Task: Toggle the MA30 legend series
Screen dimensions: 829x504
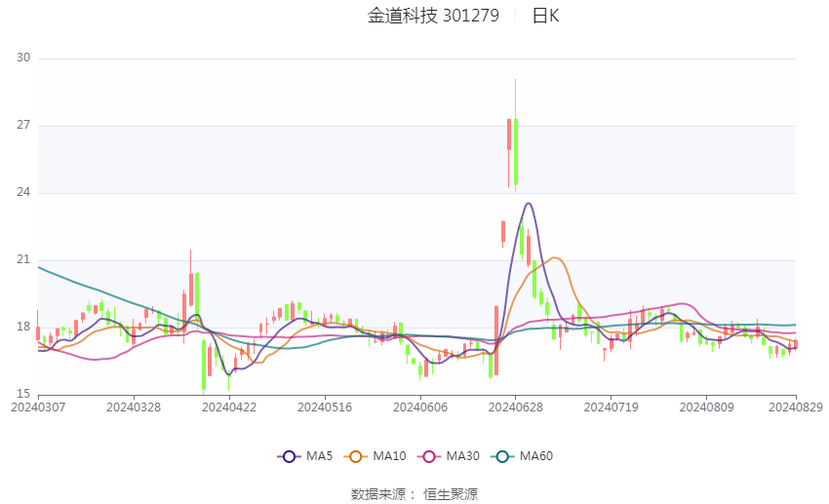Action: (449, 456)
